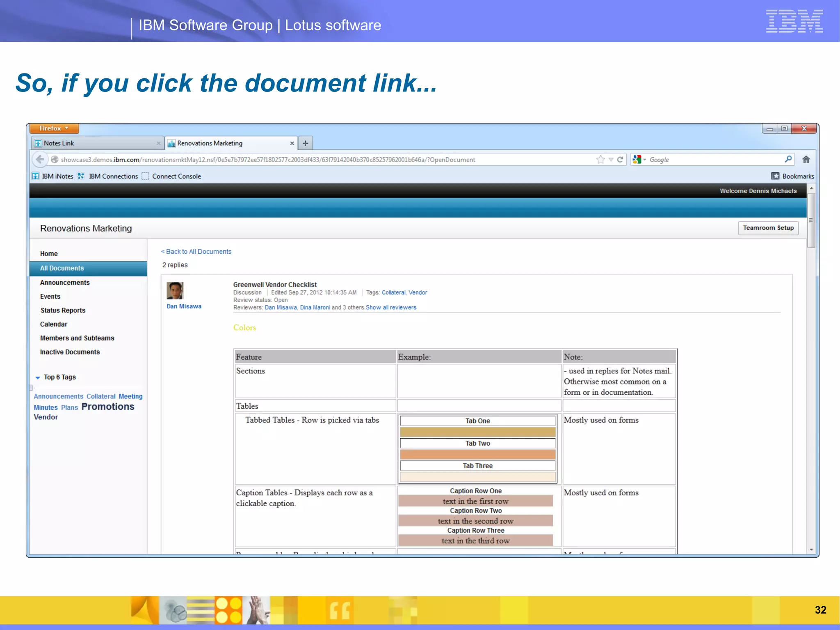
Task: Click the Welcome Dennis Michaels text
Action: [x=758, y=191]
